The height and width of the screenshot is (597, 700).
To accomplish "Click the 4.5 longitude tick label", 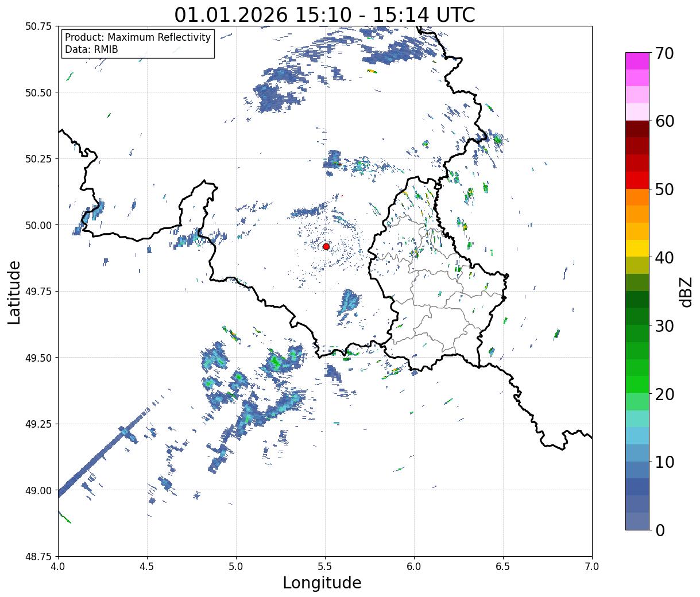I will point(147,566).
